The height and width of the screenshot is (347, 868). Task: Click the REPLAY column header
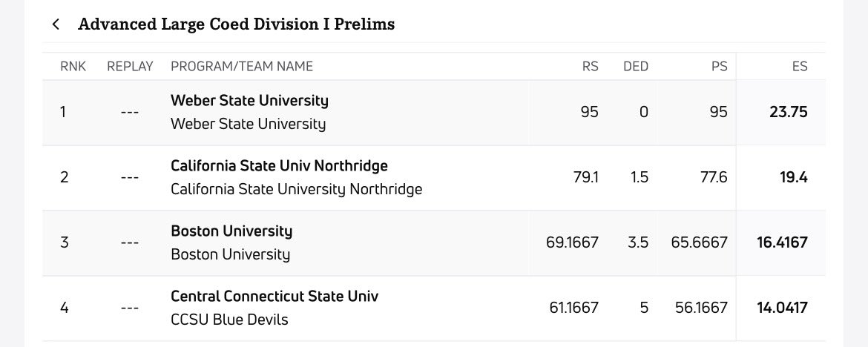130,66
